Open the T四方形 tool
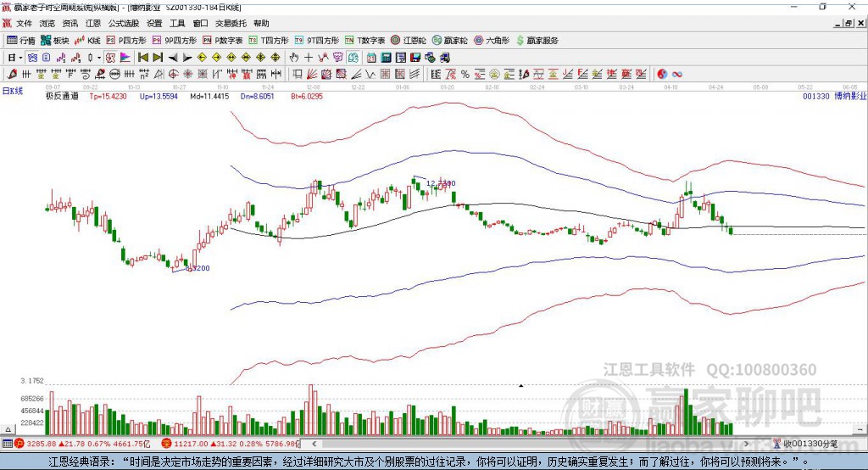Image resolution: width=868 pixels, height=470 pixels. pos(269,41)
